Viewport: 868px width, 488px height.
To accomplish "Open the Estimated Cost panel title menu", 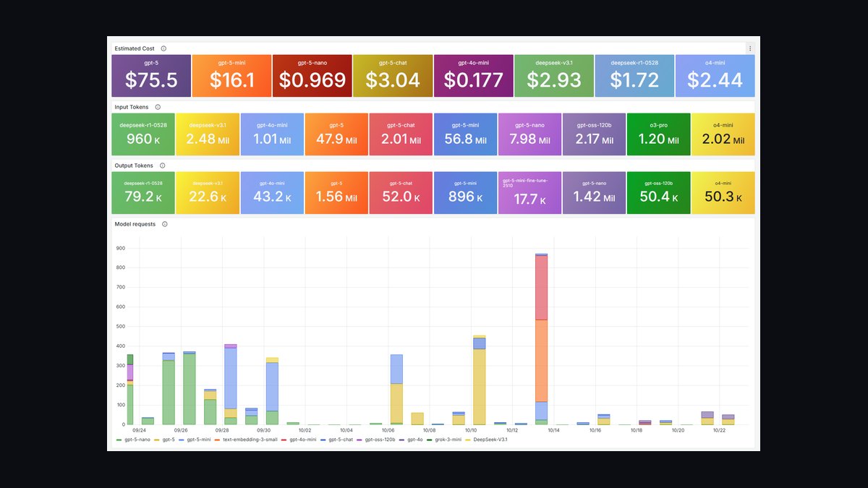I will 135,48.
